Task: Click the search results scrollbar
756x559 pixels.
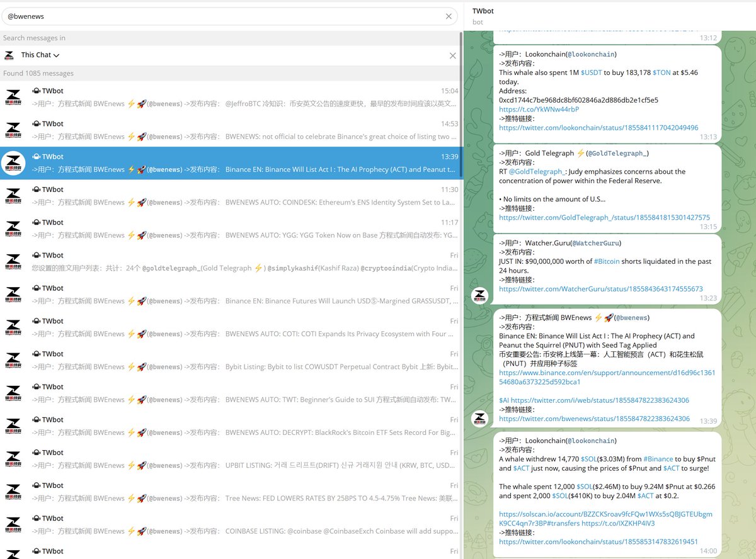Action: tap(461, 104)
